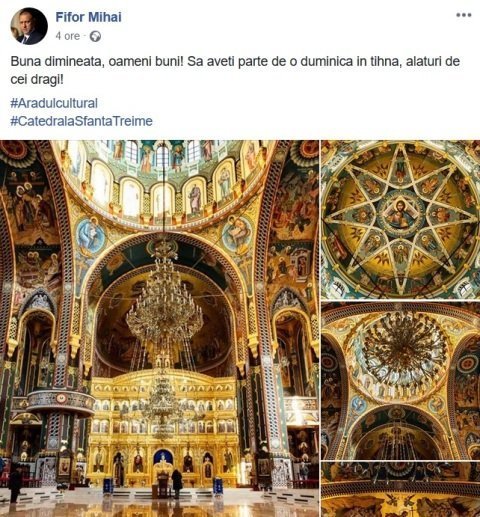This screenshot has width=480, height=517.
Task: Open the three-dot post options menu
Action: pos(463,15)
